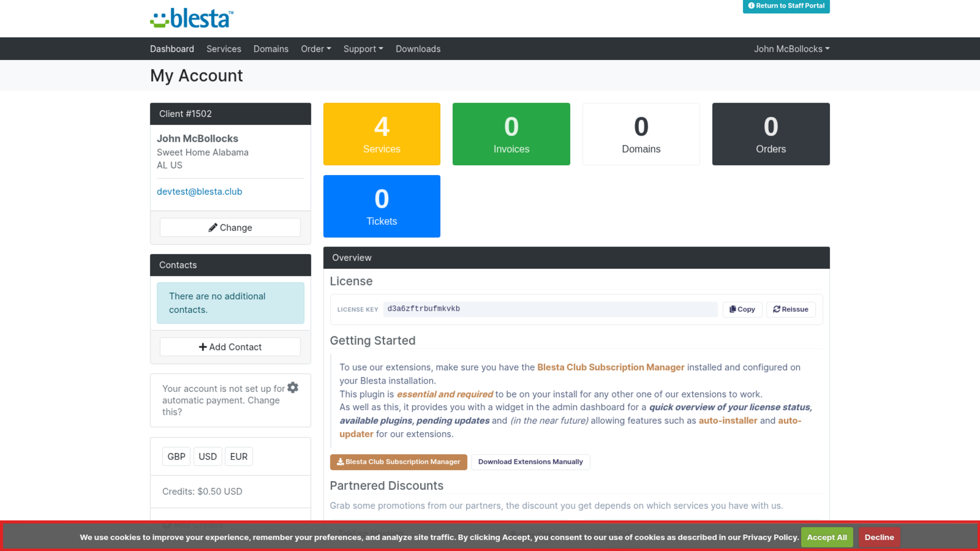The width and height of the screenshot is (980, 551).
Task: Select the USD currency button
Action: [208, 457]
